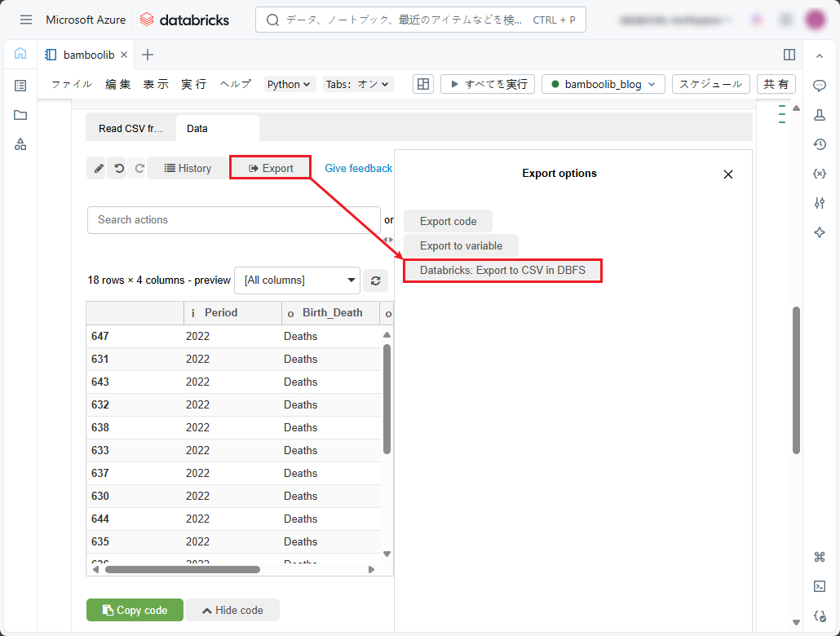Viewport: 840px width, 636px height.
Task: Expand the bamboolib_blog cluster dropdown
Action: coord(603,84)
